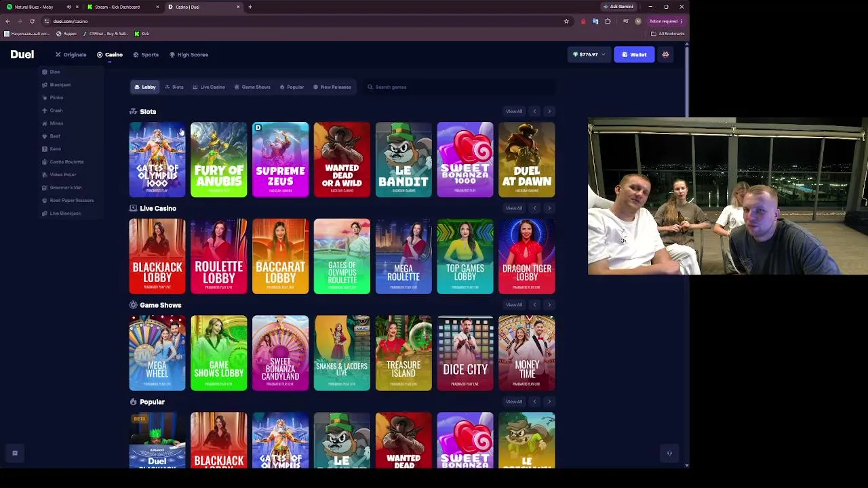Switch to the Stream - Kick Dashboard tab

[122, 7]
